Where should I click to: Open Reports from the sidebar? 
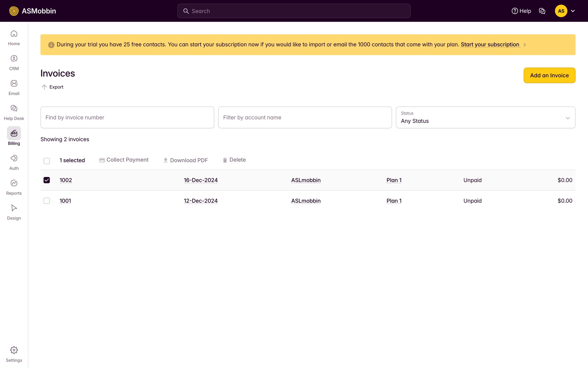pyautogui.click(x=14, y=187)
